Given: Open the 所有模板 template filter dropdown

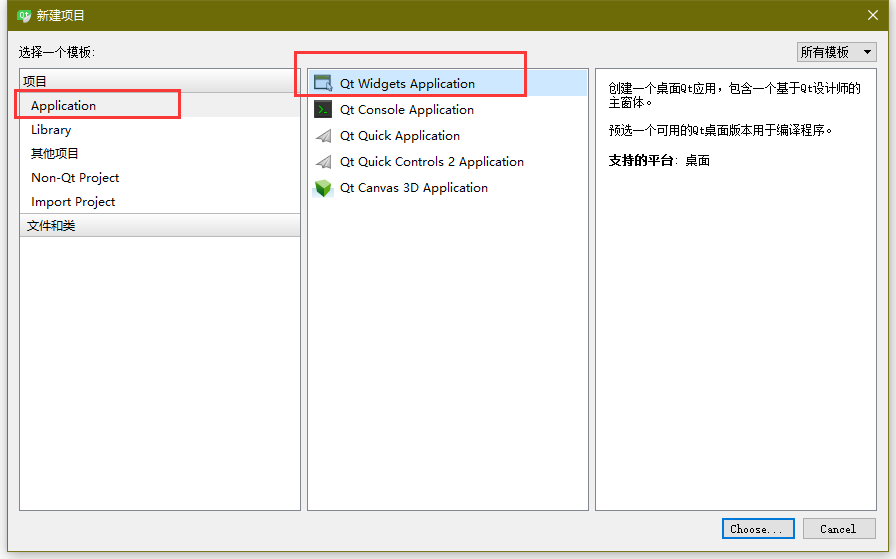Looking at the screenshot, I should pos(836,52).
